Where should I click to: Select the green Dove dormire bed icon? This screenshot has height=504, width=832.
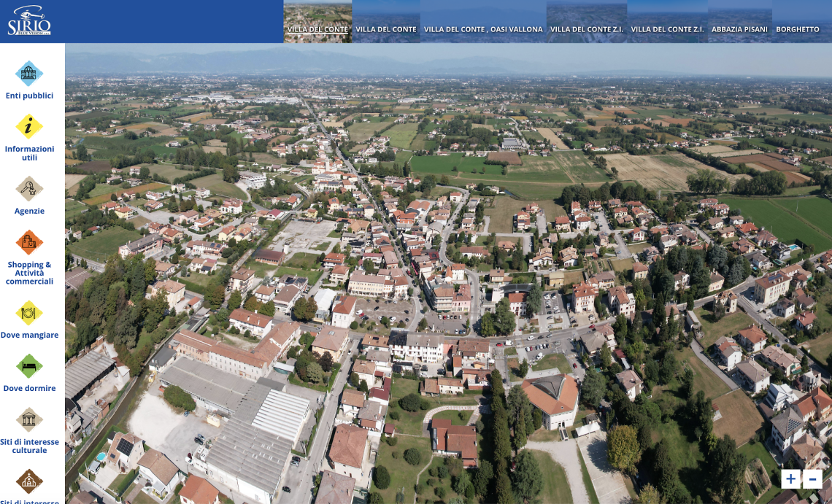pos(29,366)
